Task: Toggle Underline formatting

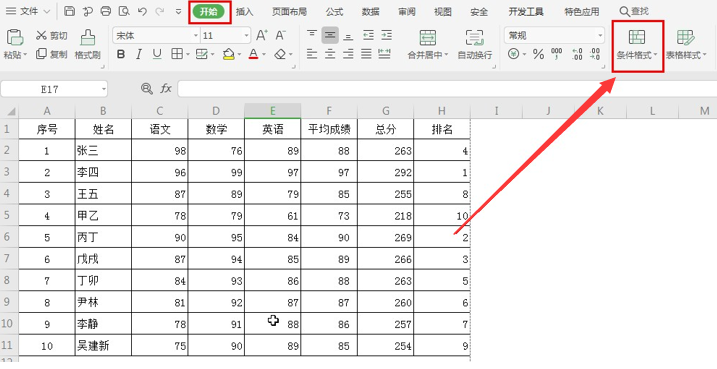Action: [157, 54]
